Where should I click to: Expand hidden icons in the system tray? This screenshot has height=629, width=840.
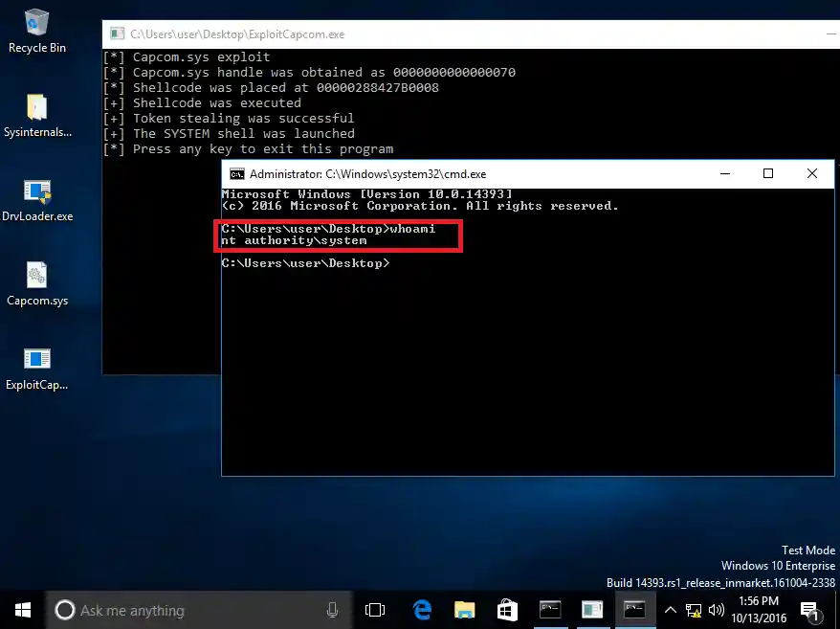tap(671, 609)
